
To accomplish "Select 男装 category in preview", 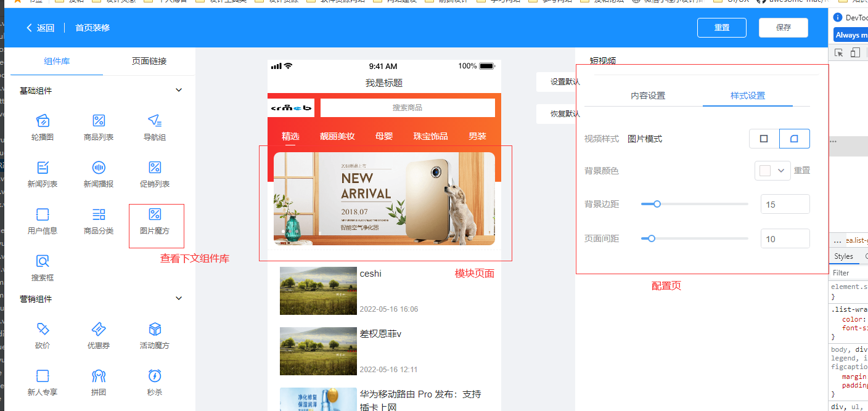I will point(477,136).
